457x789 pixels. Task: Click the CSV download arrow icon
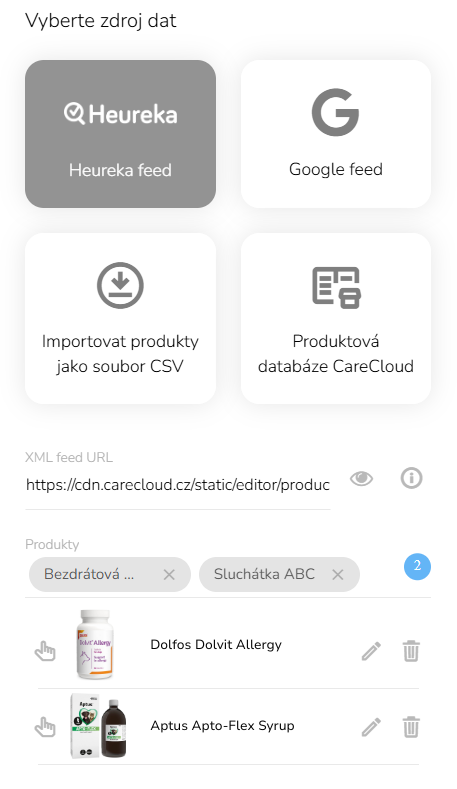coord(120,285)
